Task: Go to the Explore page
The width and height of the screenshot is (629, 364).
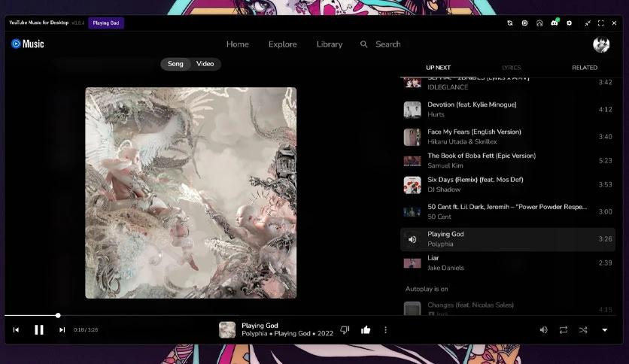Action: point(282,44)
